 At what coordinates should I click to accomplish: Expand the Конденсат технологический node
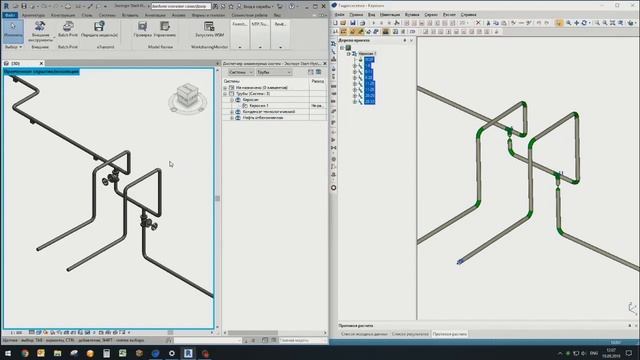(x=231, y=112)
